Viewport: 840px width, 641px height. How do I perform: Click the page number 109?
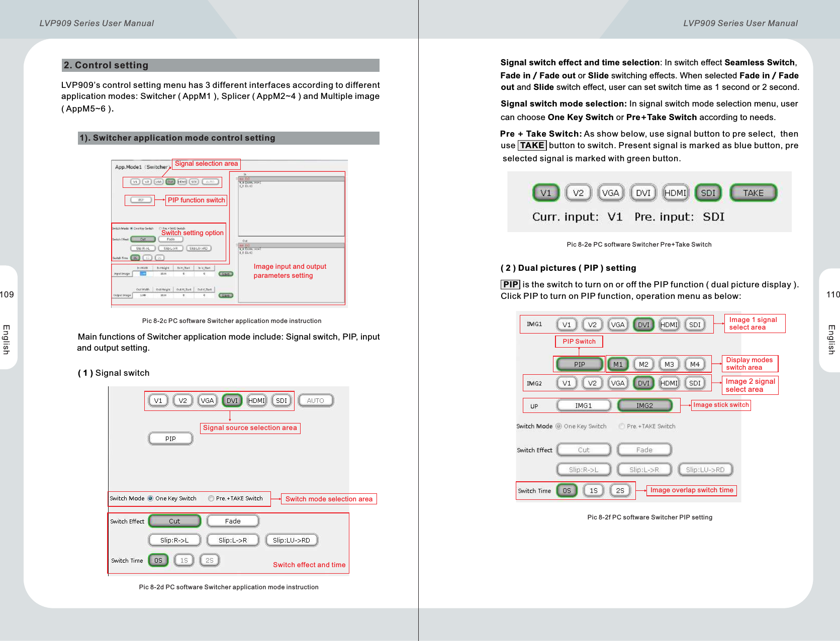(7, 294)
